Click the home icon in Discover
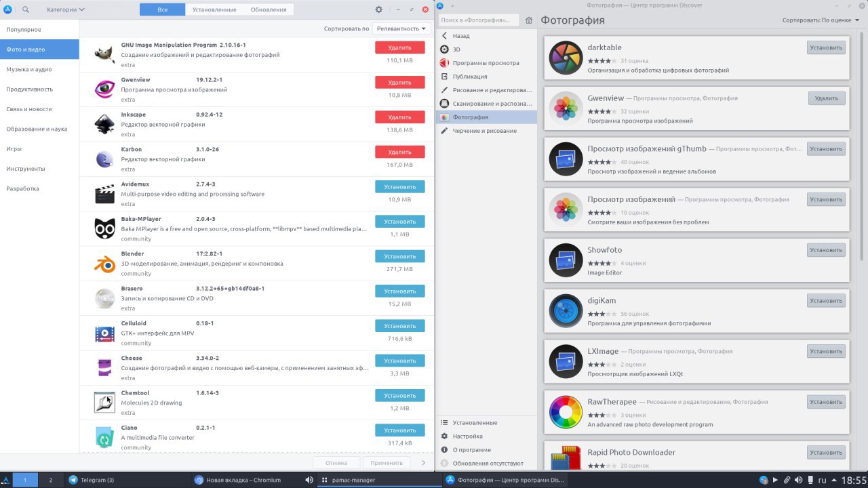The height and width of the screenshot is (488, 868). point(529,20)
